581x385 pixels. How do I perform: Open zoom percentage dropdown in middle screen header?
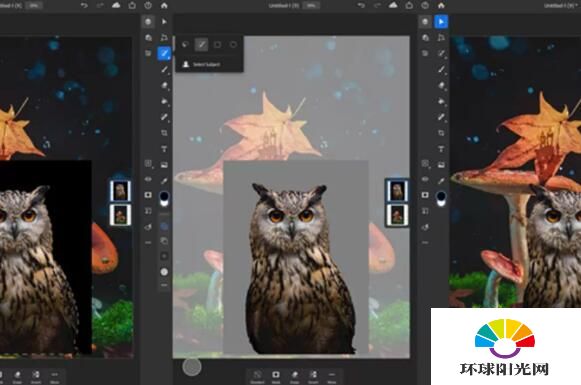coord(311,6)
